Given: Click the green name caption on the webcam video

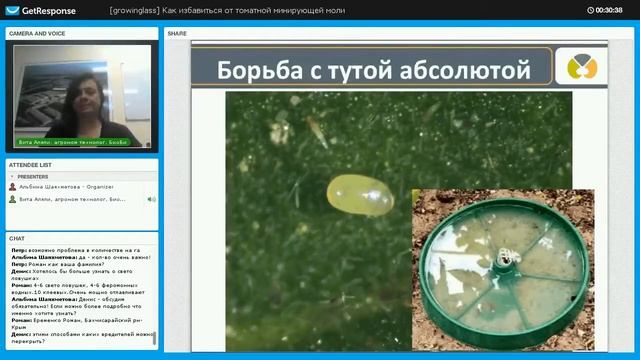Looking at the screenshot, I should point(73,142).
